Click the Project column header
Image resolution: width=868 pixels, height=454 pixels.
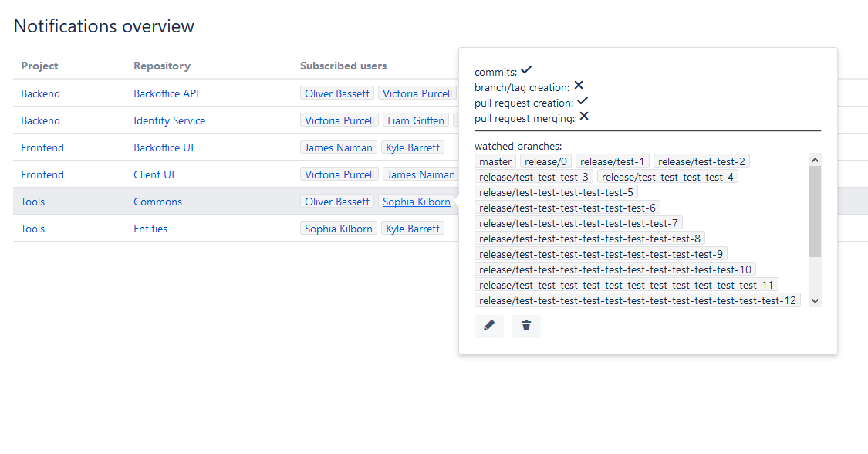[x=39, y=66]
